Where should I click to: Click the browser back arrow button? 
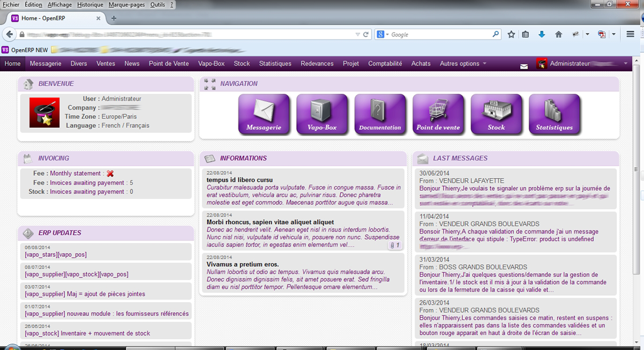point(9,35)
